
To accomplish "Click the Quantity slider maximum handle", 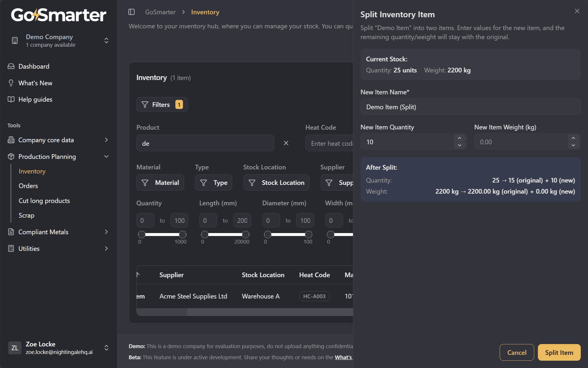I will pyautogui.click(x=183, y=234).
